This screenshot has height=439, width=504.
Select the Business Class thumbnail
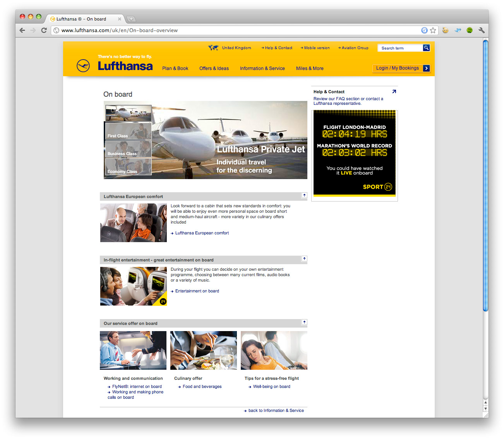tap(129, 149)
